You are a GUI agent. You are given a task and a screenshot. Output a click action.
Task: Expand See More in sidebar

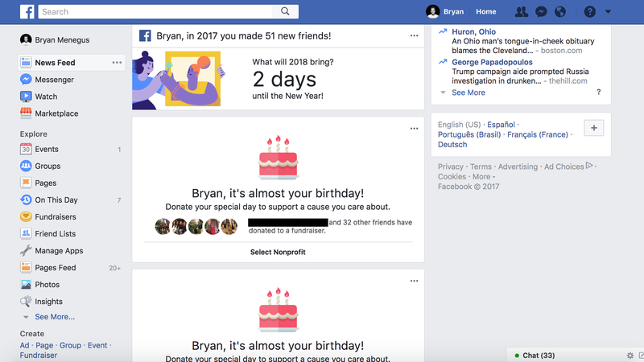tap(55, 317)
